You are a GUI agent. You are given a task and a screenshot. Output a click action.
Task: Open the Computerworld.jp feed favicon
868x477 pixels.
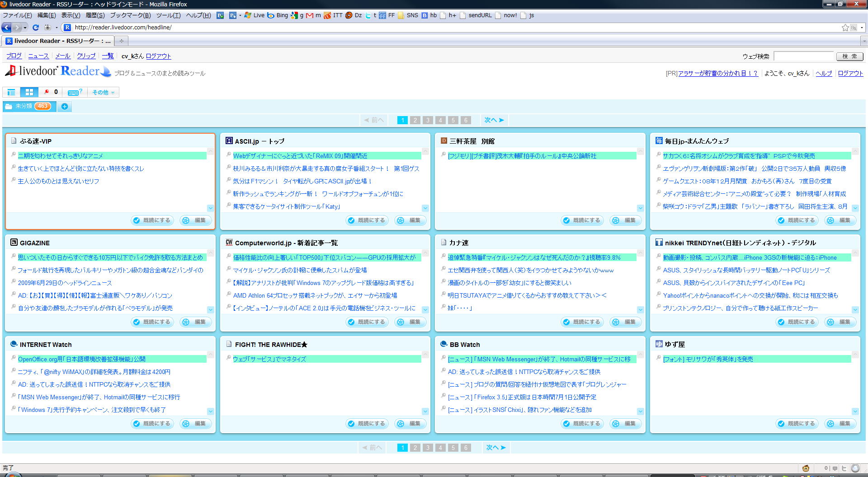tap(229, 243)
